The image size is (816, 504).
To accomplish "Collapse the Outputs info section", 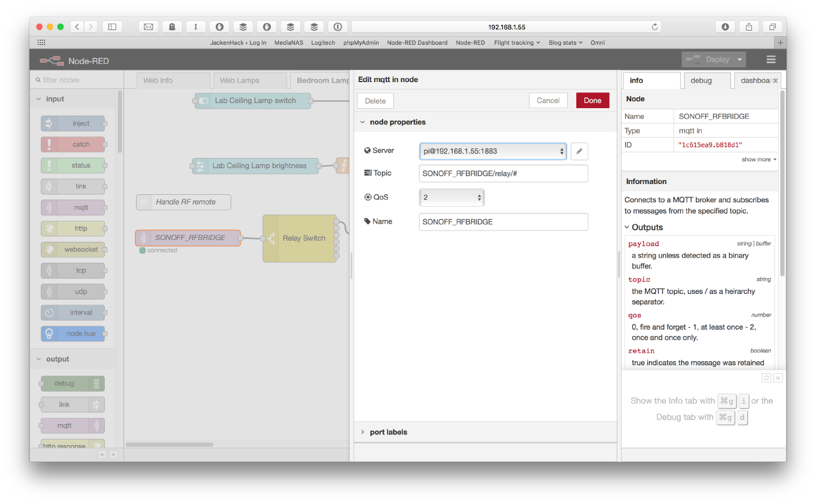I will (627, 227).
